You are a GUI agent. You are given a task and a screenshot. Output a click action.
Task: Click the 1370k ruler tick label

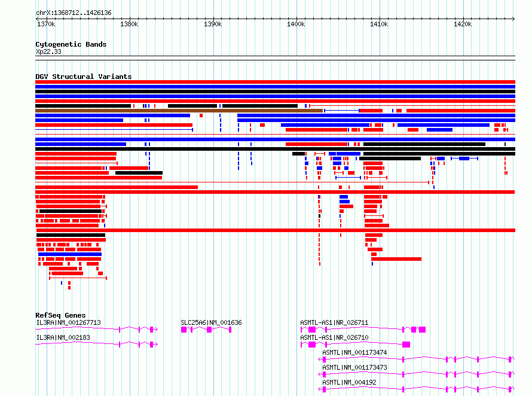46,24
